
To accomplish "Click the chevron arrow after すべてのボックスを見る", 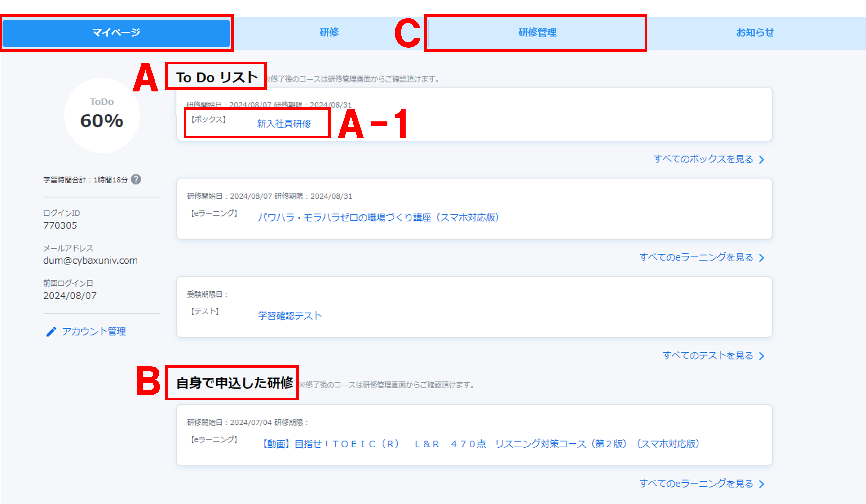I will tap(761, 159).
